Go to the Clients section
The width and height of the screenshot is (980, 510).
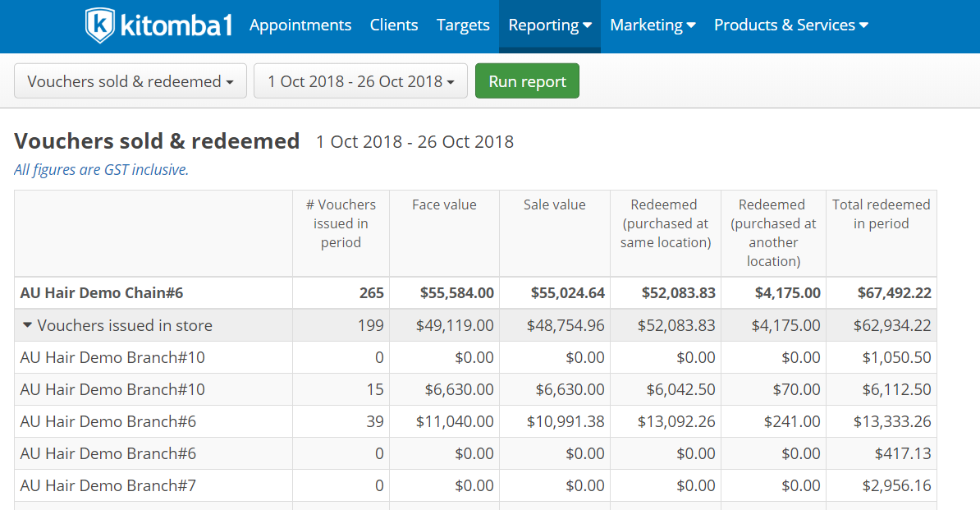(x=394, y=25)
